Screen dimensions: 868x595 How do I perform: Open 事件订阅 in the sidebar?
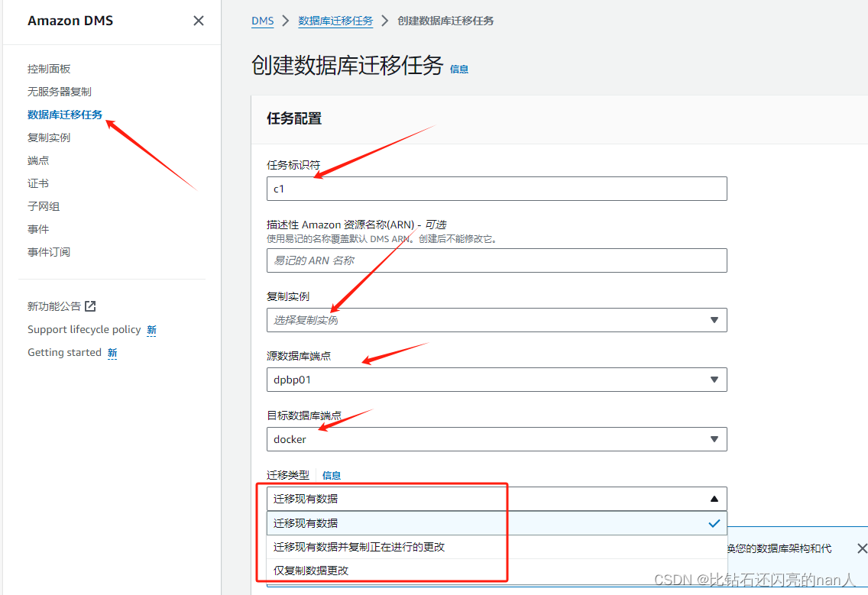click(49, 252)
